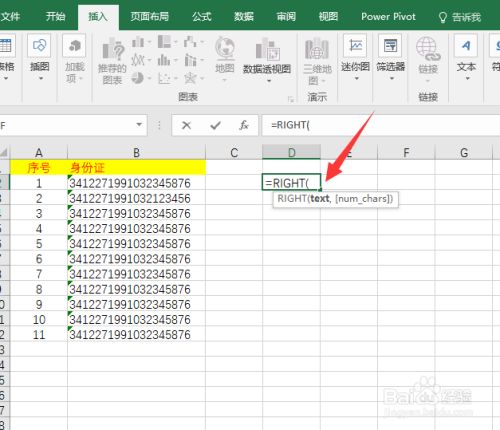Click the serial number 10 cell
Image resolution: width=500 pixels, height=430 pixels.
pyautogui.click(x=39, y=319)
